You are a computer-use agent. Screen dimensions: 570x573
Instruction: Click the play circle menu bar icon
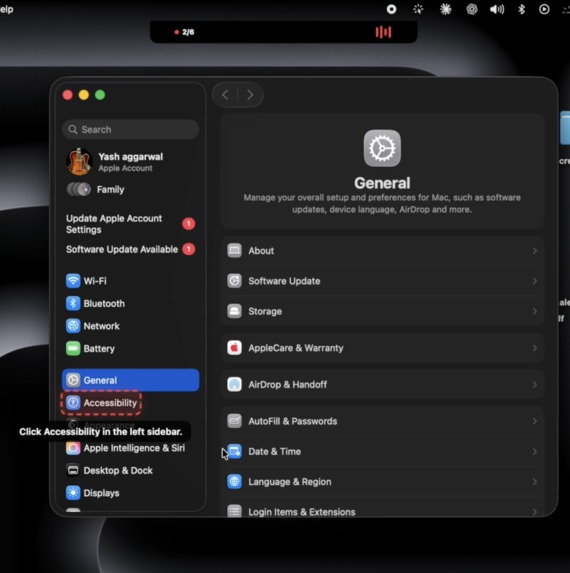coord(544,9)
